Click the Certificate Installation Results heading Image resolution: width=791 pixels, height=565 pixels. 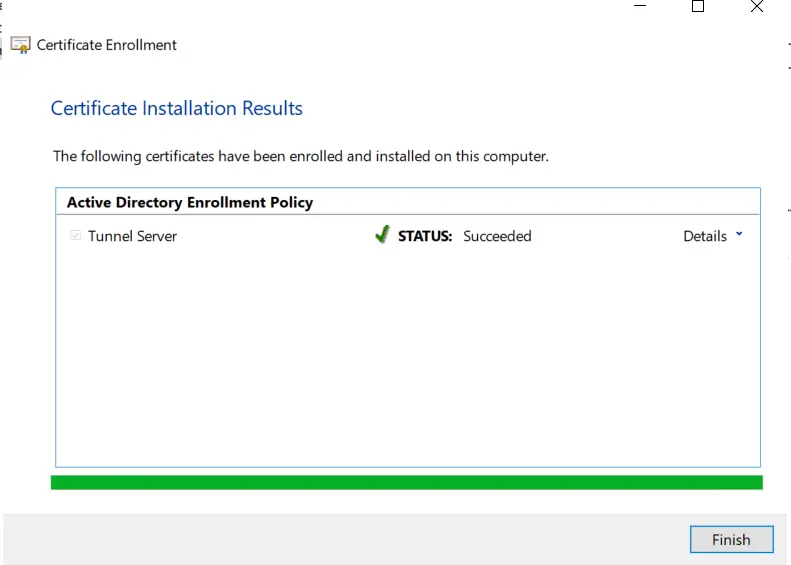[x=177, y=108]
